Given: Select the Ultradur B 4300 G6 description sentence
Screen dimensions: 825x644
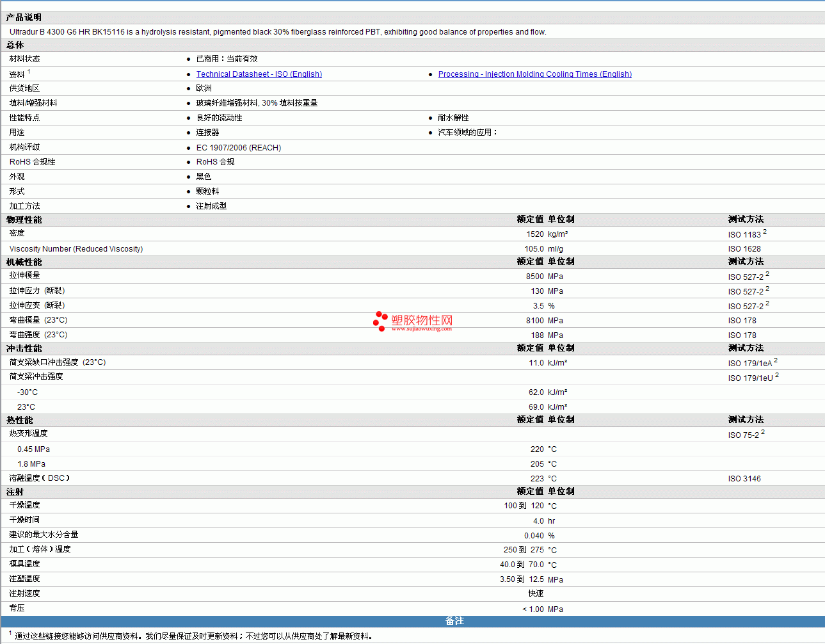Looking at the screenshot, I should pyautogui.click(x=278, y=32).
